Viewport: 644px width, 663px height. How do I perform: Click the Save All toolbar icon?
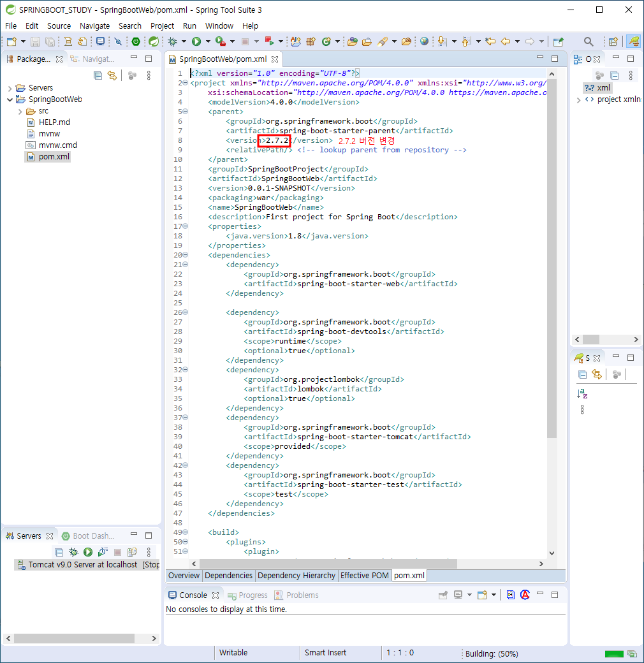(x=50, y=41)
